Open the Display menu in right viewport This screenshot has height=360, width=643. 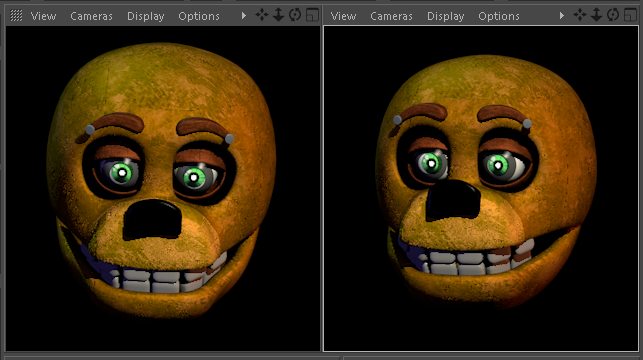tap(445, 16)
